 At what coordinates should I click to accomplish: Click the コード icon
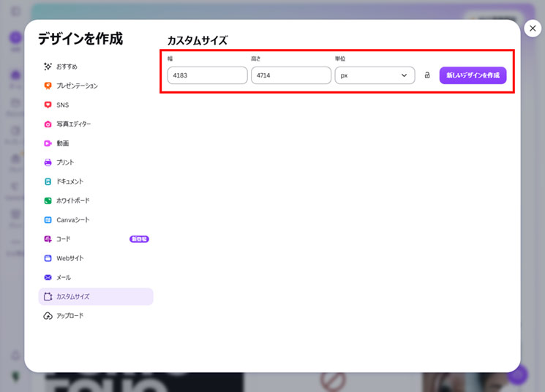click(x=48, y=239)
